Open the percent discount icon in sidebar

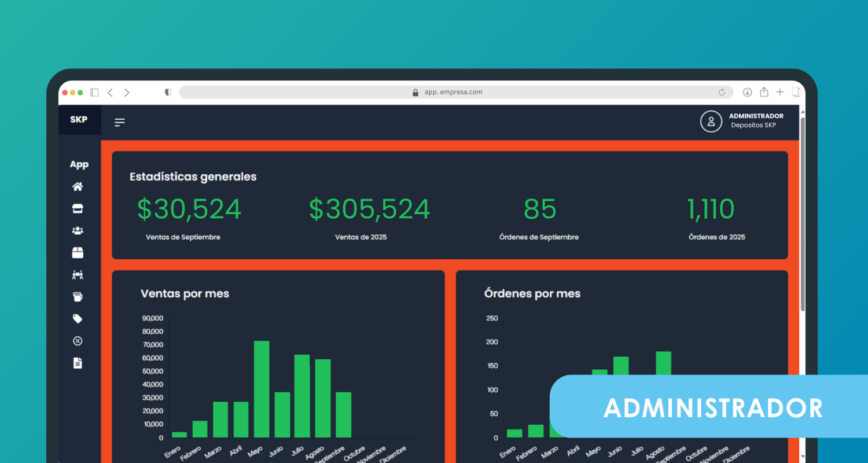point(78,341)
